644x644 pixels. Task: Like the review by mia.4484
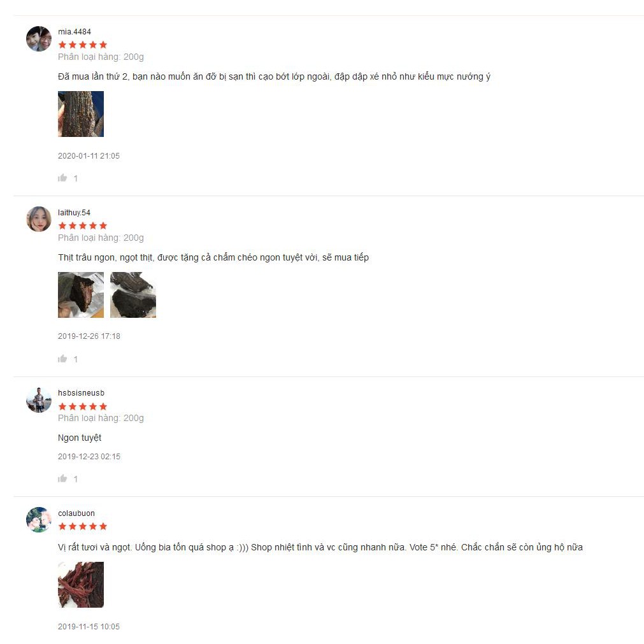click(x=62, y=178)
